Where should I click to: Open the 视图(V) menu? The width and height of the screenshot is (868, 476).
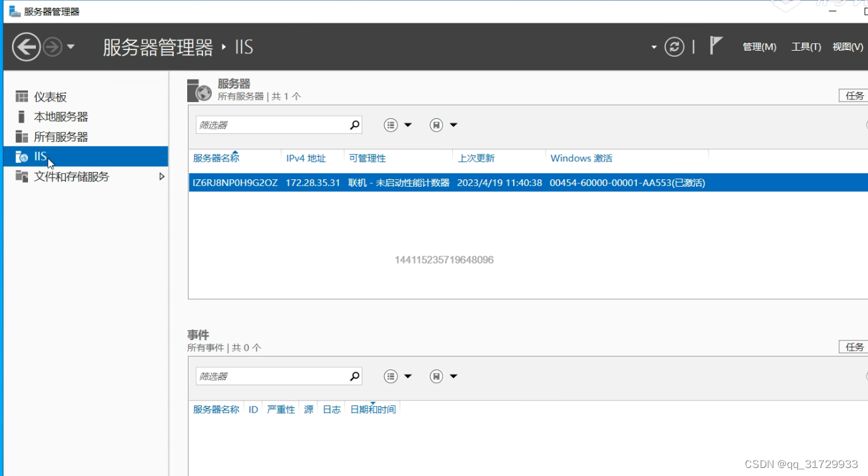tap(847, 47)
